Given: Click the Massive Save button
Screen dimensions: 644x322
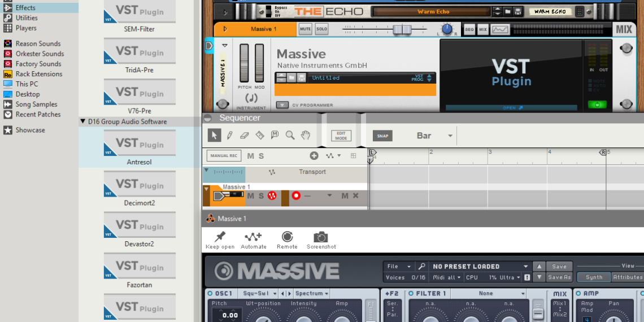Looking at the screenshot, I should tap(559, 266).
